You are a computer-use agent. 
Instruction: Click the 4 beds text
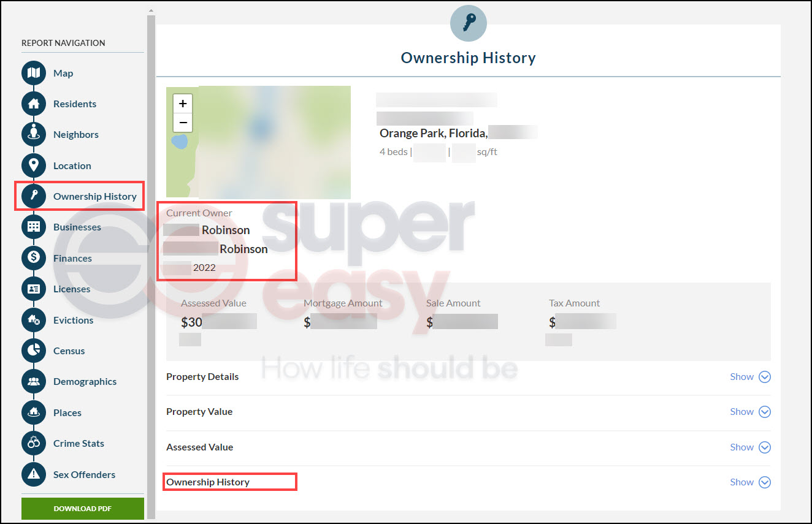tap(393, 151)
